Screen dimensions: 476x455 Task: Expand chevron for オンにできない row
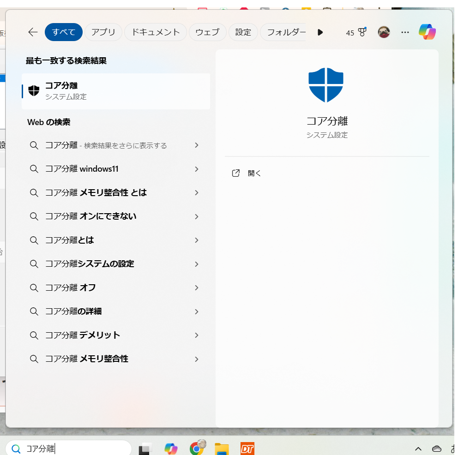click(197, 216)
